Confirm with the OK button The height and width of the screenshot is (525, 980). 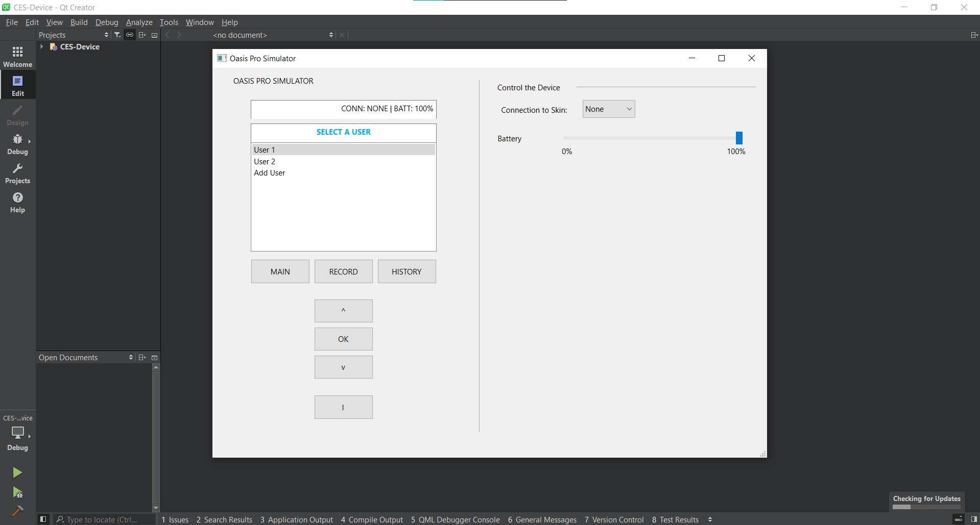(x=344, y=339)
